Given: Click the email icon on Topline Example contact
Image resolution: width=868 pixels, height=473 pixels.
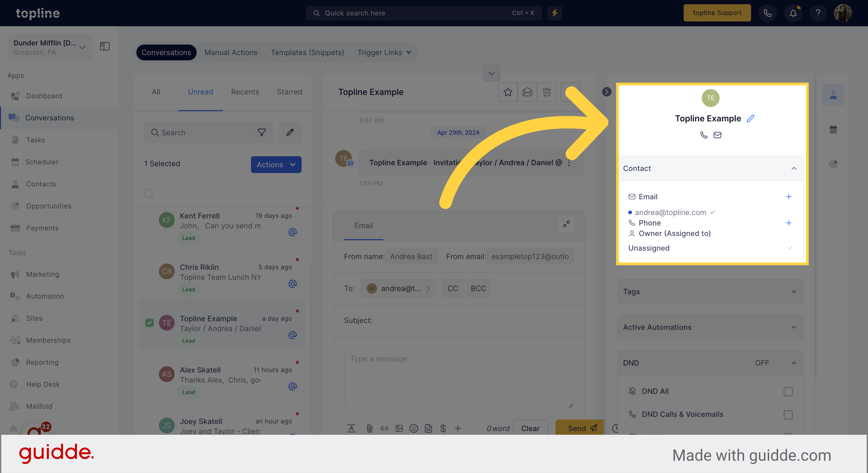Looking at the screenshot, I should point(717,135).
